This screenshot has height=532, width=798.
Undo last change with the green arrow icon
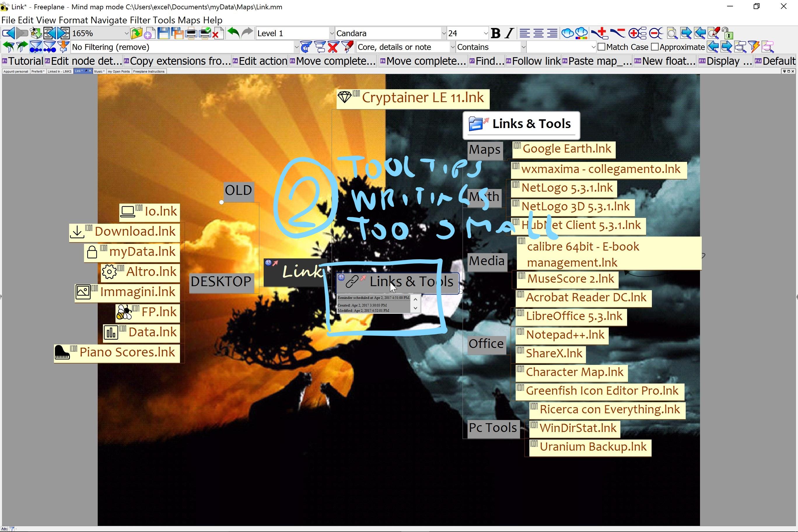234,33
